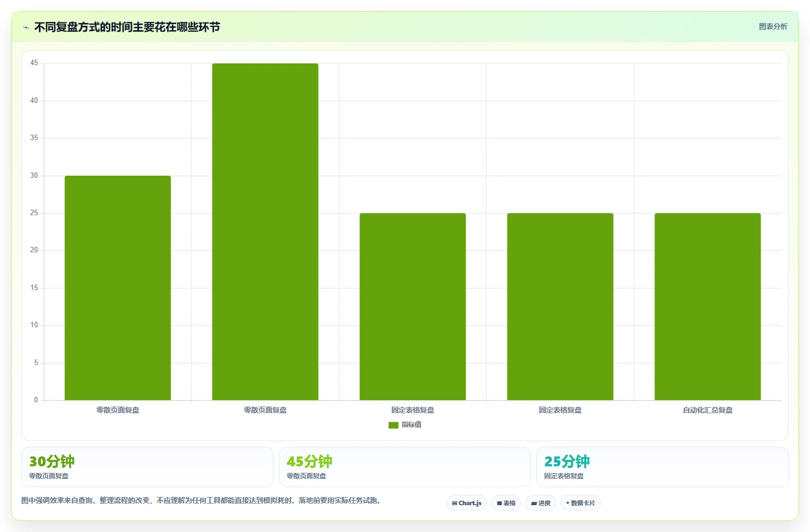Click the y-axis tick label 35
The image size is (810, 532).
click(34, 138)
